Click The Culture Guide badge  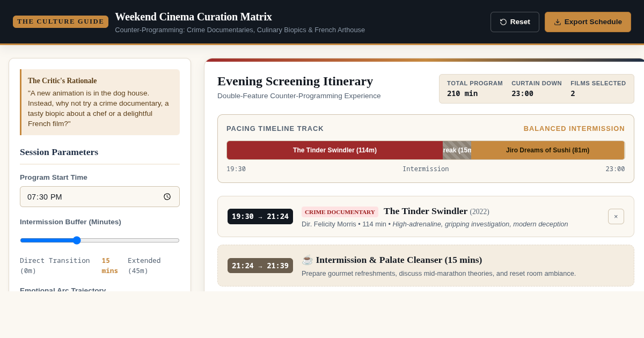(61, 21)
